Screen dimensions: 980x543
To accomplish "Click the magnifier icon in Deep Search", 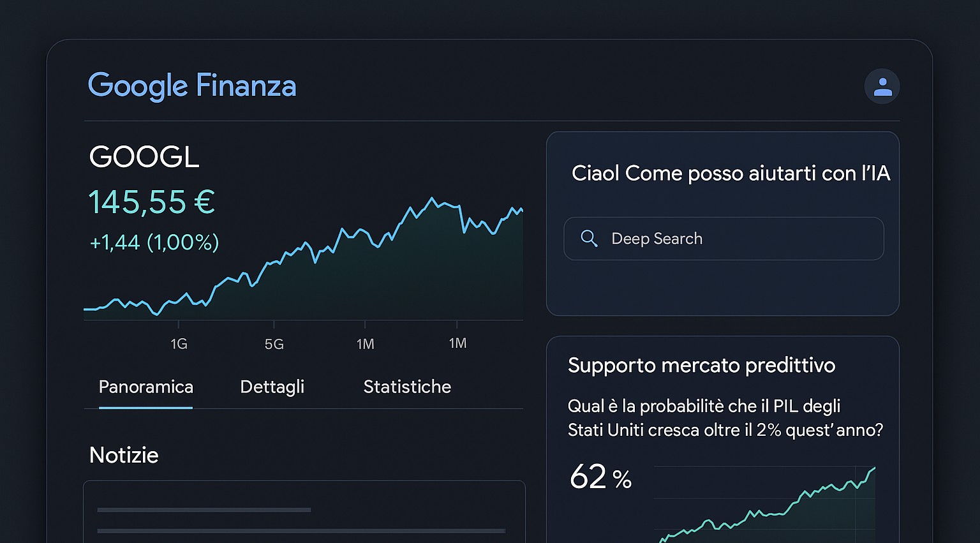I will [x=589, y=239].
